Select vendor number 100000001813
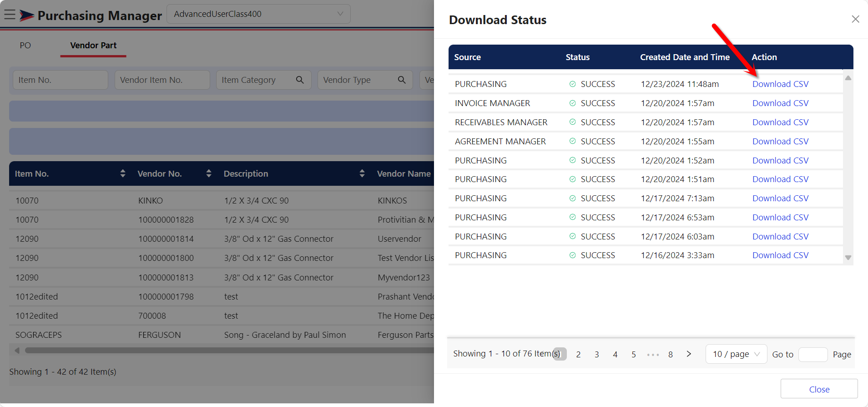This screenshot has width=868, height=407. pos(166,278)
